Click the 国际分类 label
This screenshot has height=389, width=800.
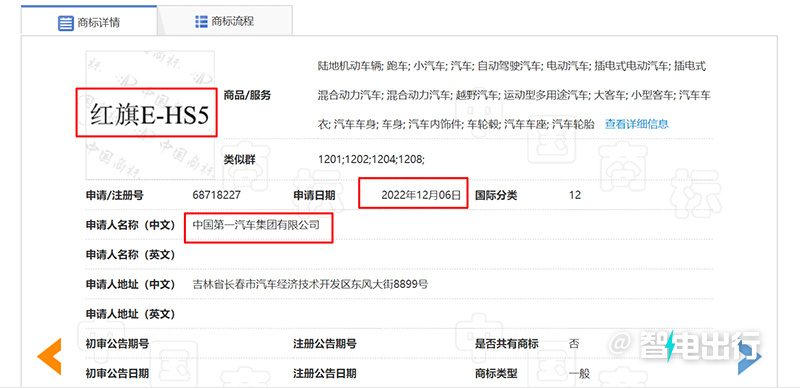[x=496, y=195]
